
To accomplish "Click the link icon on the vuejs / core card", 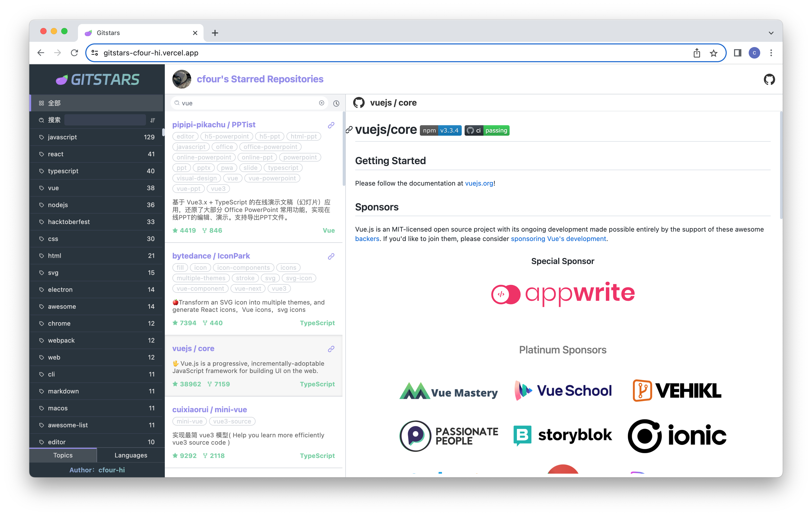I will coord(331,349).
